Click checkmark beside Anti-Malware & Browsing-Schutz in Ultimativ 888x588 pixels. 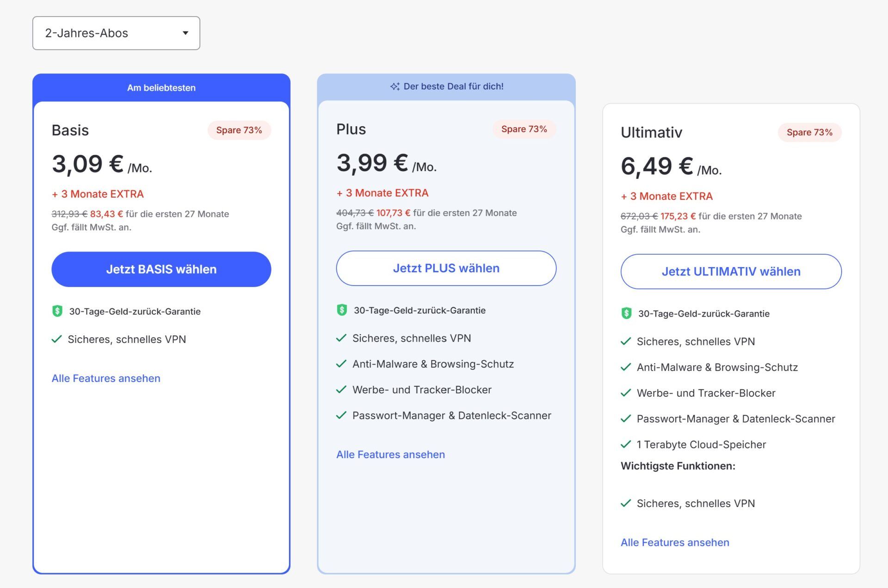626,367
